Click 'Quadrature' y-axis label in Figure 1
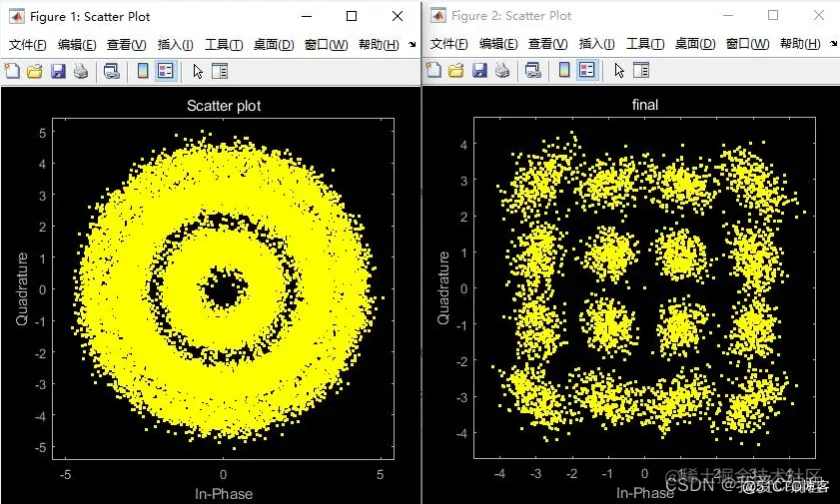Image resolution: width=840 pixels, height=504 pixels. (x=21, y=288)
